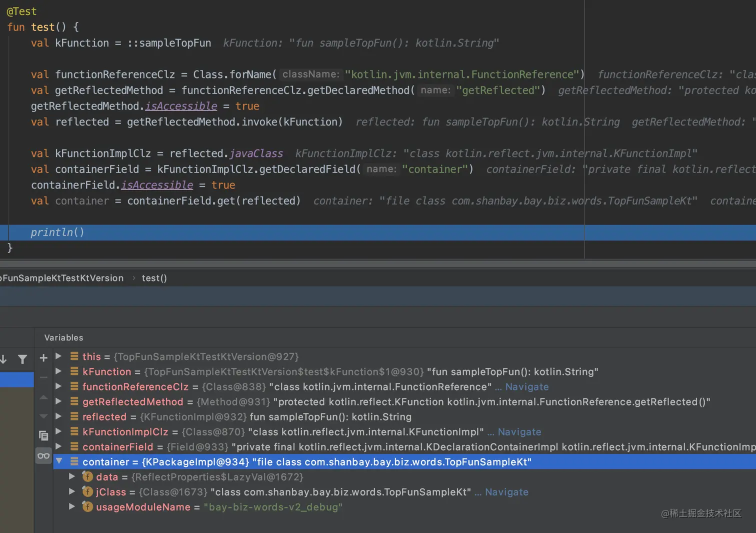This screenshot has width=756, height=533.
Task: Click the field icon beside jClass
Action: point(87,491)
